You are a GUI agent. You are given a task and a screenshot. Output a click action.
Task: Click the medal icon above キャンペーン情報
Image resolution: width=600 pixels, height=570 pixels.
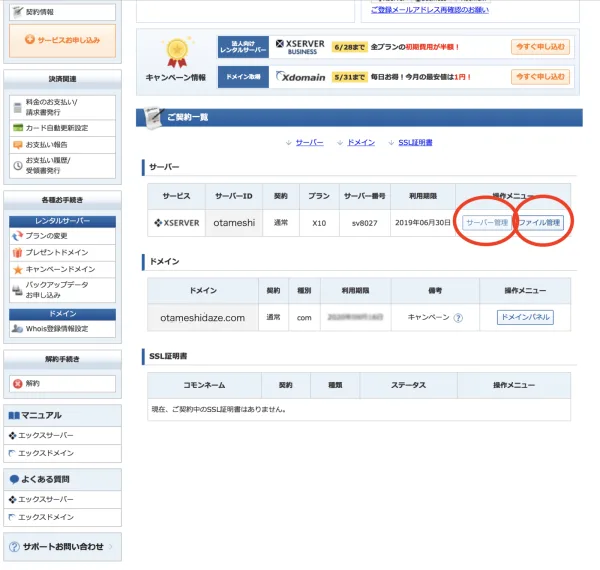(177, 52)
